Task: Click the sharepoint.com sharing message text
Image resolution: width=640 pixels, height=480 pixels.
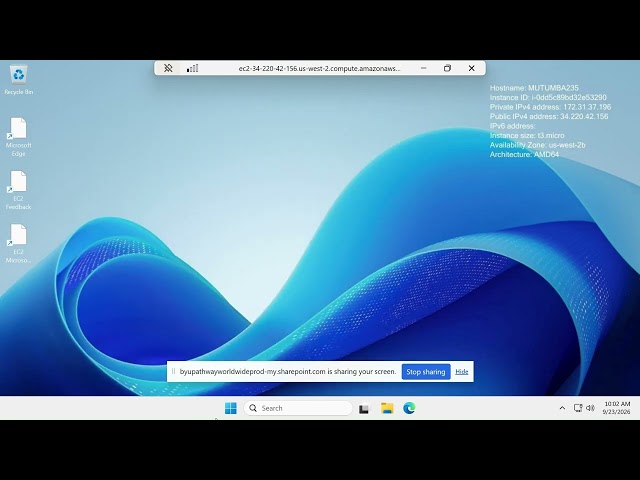Action: tap(288, 371)
